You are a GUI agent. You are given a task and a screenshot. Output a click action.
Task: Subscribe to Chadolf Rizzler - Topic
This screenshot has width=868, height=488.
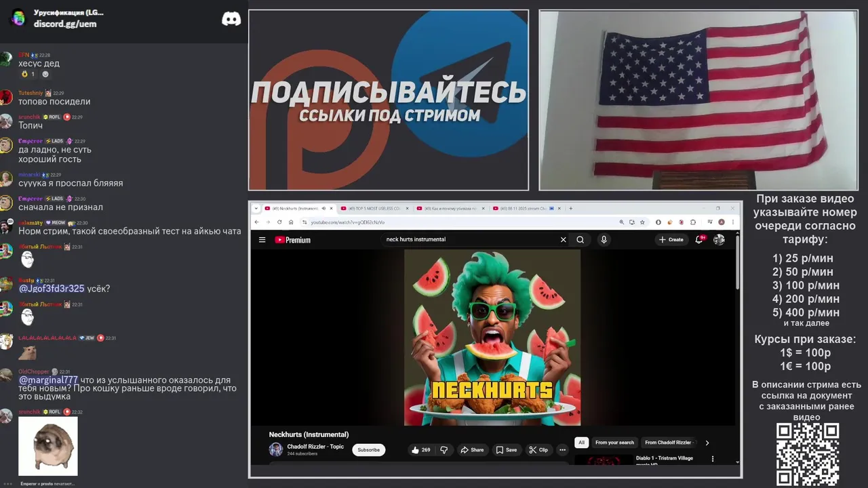coord(369,449)
